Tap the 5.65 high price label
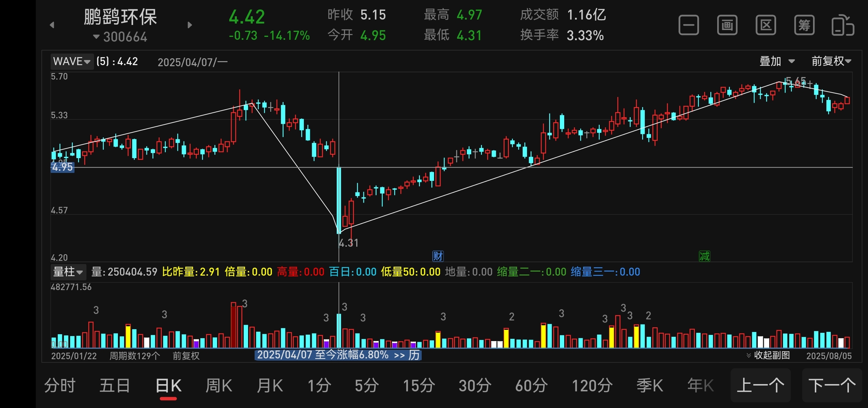 coord(796,81)
